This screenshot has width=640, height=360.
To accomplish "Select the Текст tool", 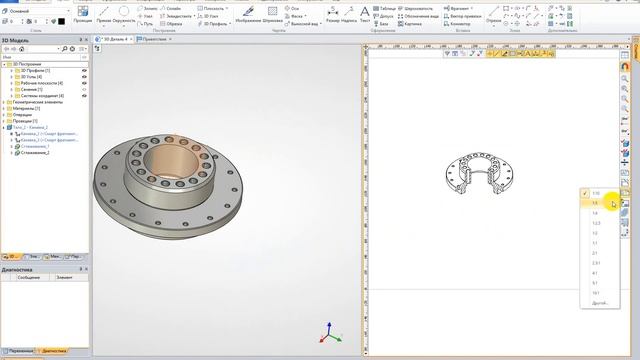I will [364, 14].
